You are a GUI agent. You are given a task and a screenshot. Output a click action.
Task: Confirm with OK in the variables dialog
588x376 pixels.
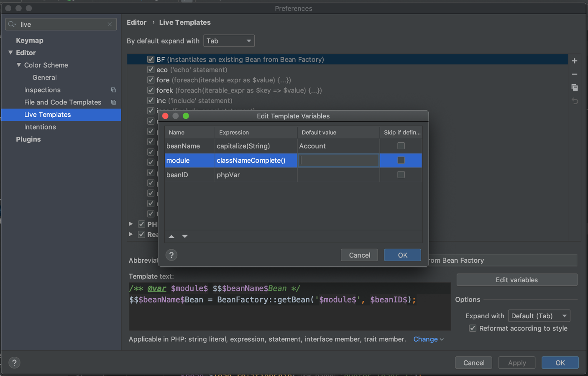pos(402,255)
